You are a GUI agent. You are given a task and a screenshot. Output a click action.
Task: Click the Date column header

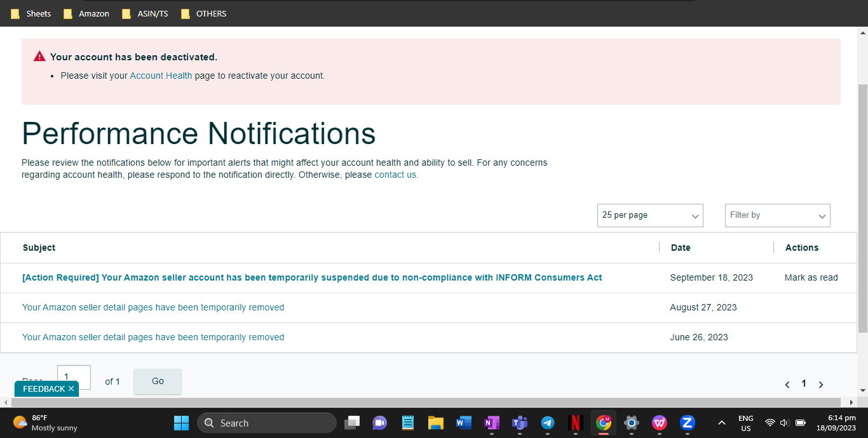(x=681, y=248)
